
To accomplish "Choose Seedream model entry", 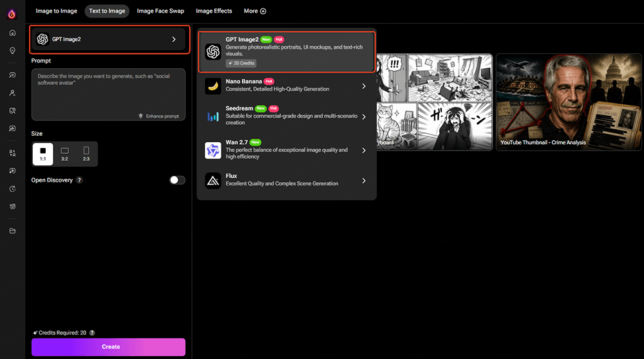I will (287, 116).
